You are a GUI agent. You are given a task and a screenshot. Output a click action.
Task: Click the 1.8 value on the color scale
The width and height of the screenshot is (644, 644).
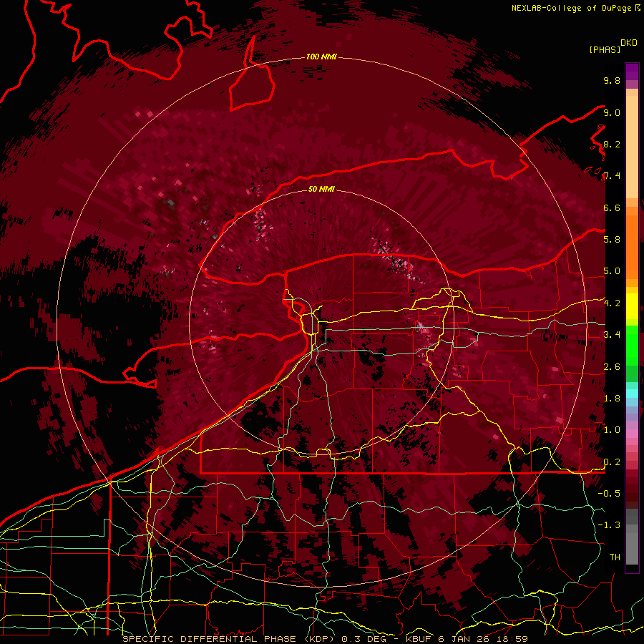click(612, 399)
